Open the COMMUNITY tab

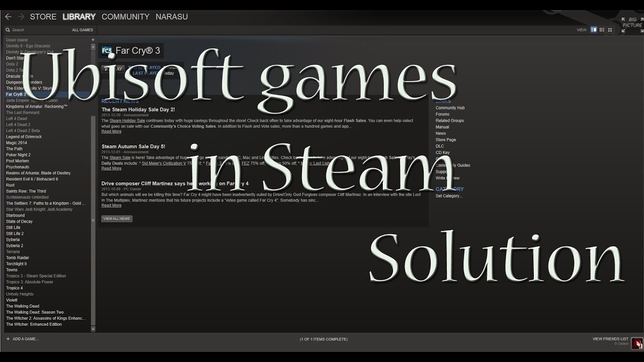click(125, 17)
